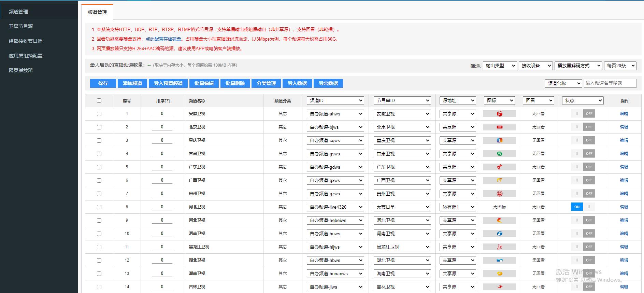This screenshot has height=293, width=644.
Task: Open the 无节目单 program guide dropdown
Action: (402, 207)
